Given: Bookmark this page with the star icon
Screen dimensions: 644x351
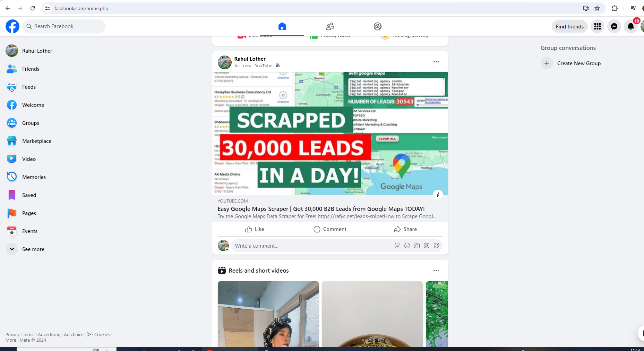Looking at the screenshot, I should point(597,8).
